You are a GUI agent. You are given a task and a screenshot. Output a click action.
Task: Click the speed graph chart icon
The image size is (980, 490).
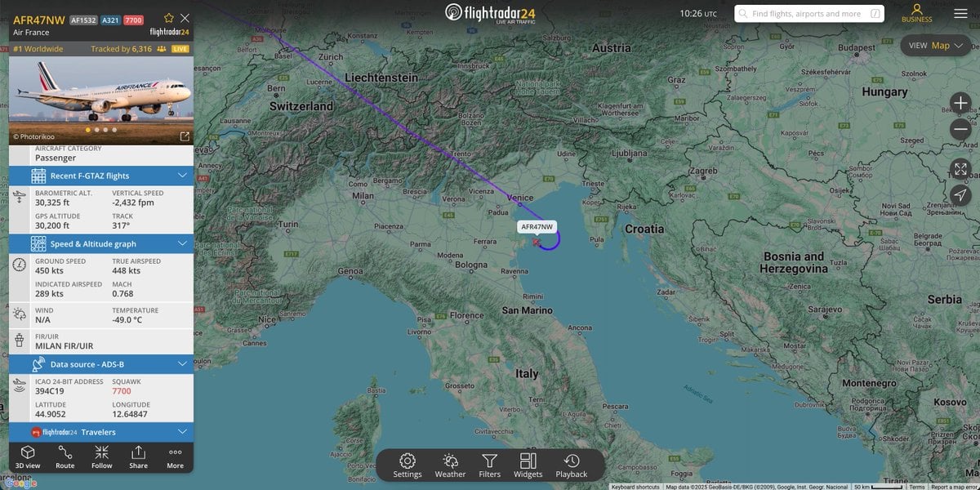[x=38, y=243]
